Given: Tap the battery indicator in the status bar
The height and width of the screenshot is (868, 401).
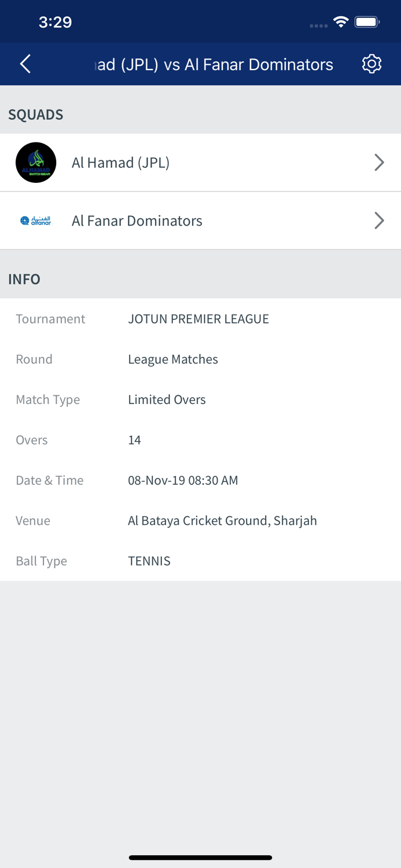Looking at the screenshot, I should pos(366,21).
